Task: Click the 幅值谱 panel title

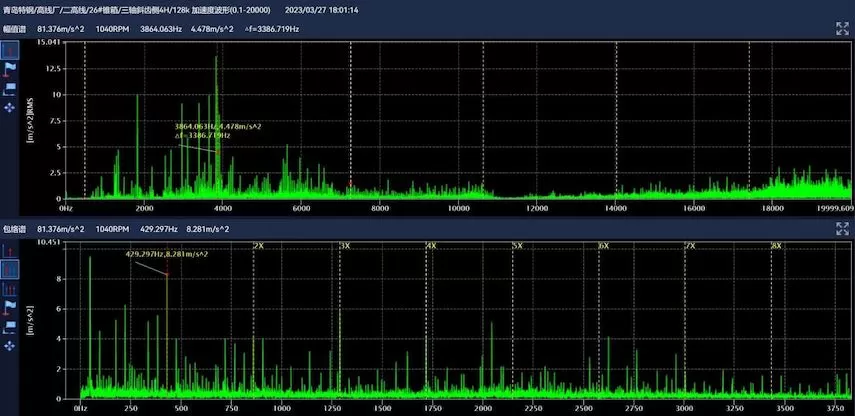Action: pos(14,29)
